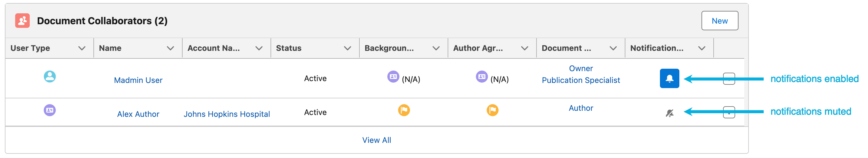Image resolution: width=868 pixels, height=158 pixels.
Task: Click Madmin User's background check N/A icon
Action: click(x=393, y=77)
